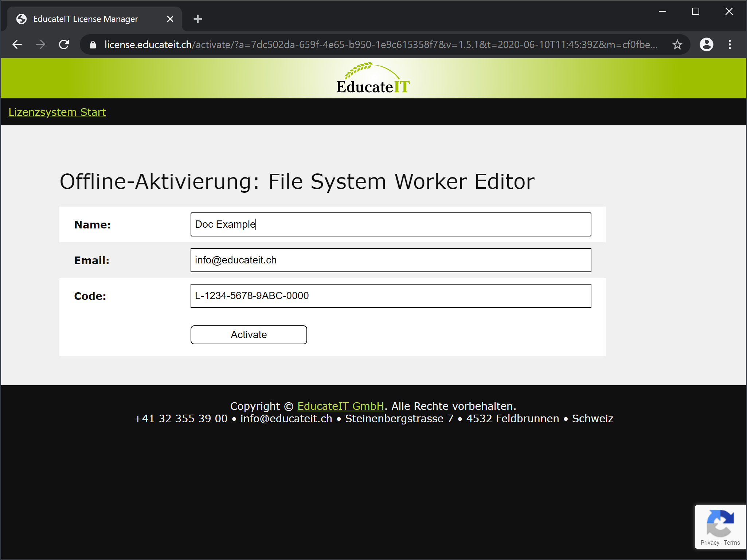Close the EducateIT License Manager tab
Viewport: 747px width, 560px height.
[170, 19]
